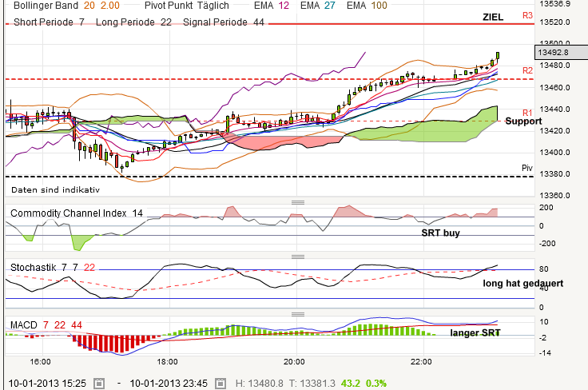Select the Pivot Punkt Täglich label
Image resolution: width=588 pixels, height=390 pixels.
pyautogui.click(x=187, y=6)
